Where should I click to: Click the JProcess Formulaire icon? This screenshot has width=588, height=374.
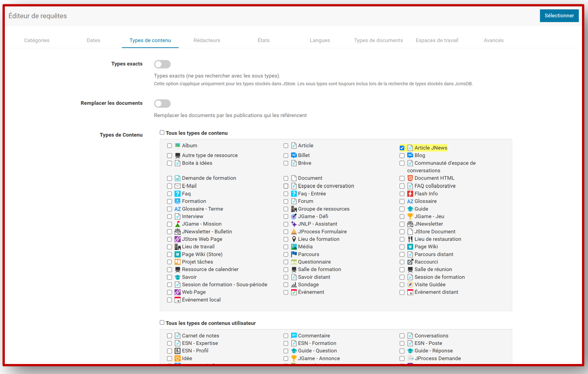click(x=294, y=232)
